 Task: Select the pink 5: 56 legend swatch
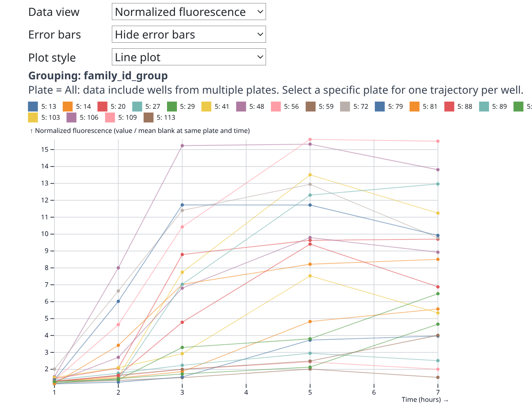(276, 106)
